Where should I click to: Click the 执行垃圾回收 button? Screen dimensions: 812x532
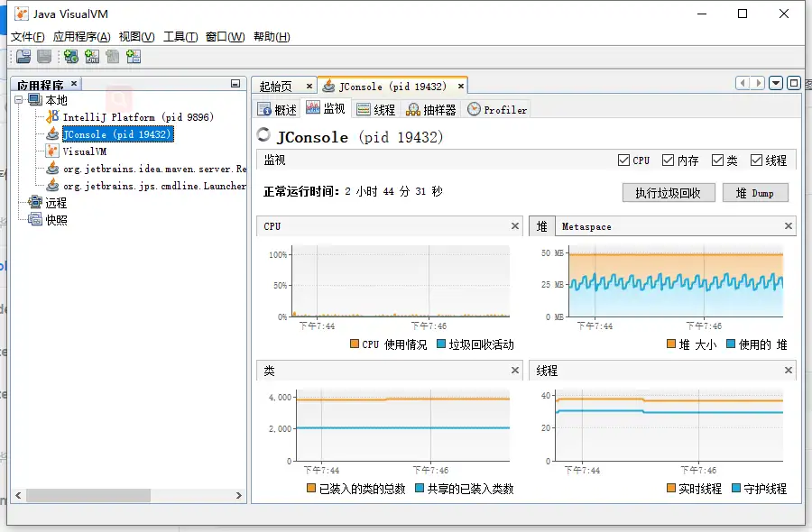(x=669, y=193)
